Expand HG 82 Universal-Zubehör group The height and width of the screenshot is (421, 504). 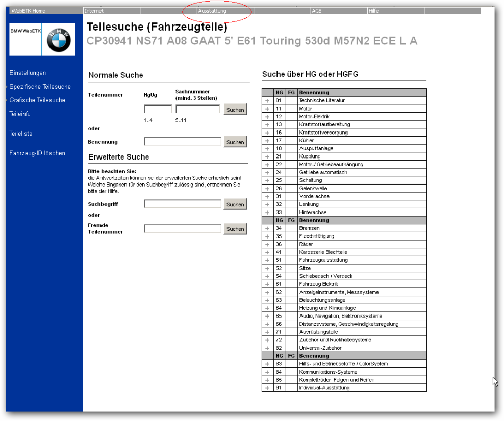(x=267, y=348)
